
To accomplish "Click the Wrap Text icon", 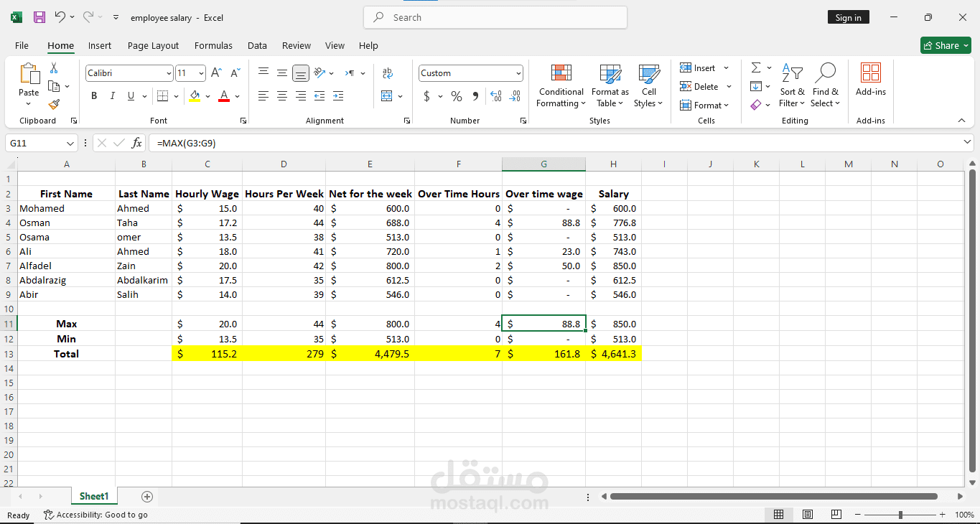I will click(x=388, y=73).
